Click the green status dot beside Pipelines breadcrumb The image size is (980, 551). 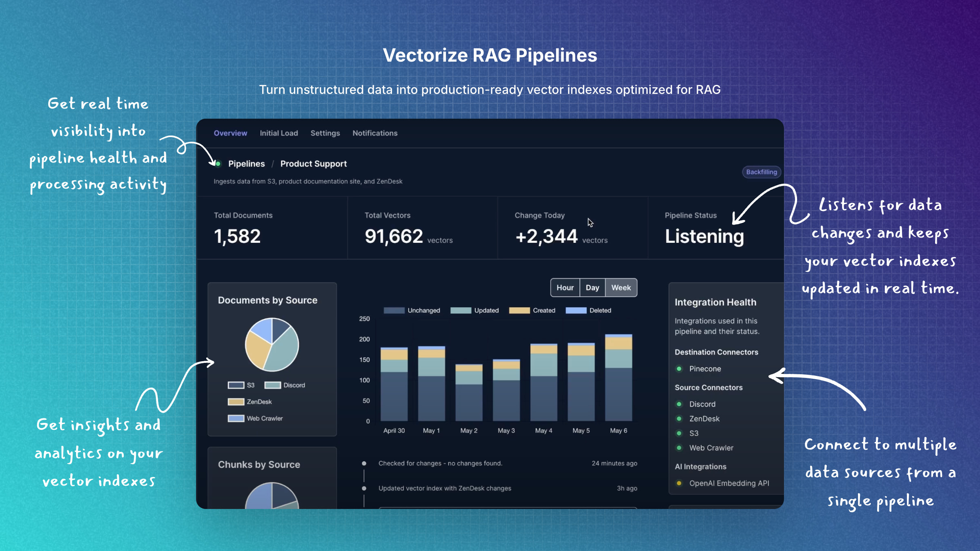218,163
